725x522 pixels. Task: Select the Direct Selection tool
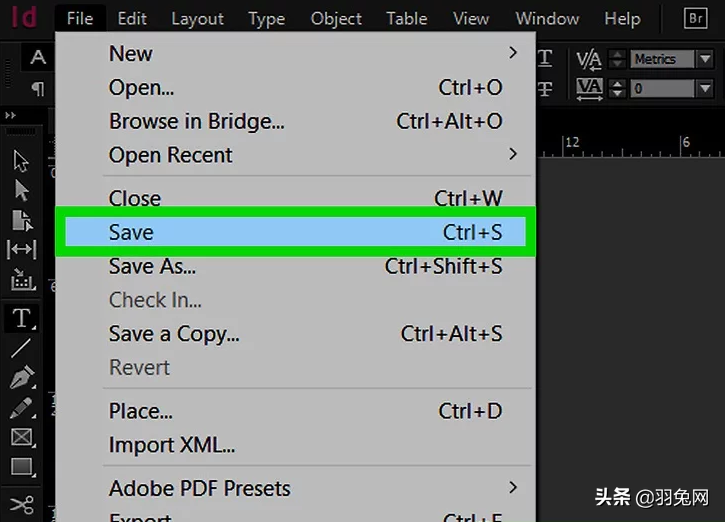coord(21,190)
